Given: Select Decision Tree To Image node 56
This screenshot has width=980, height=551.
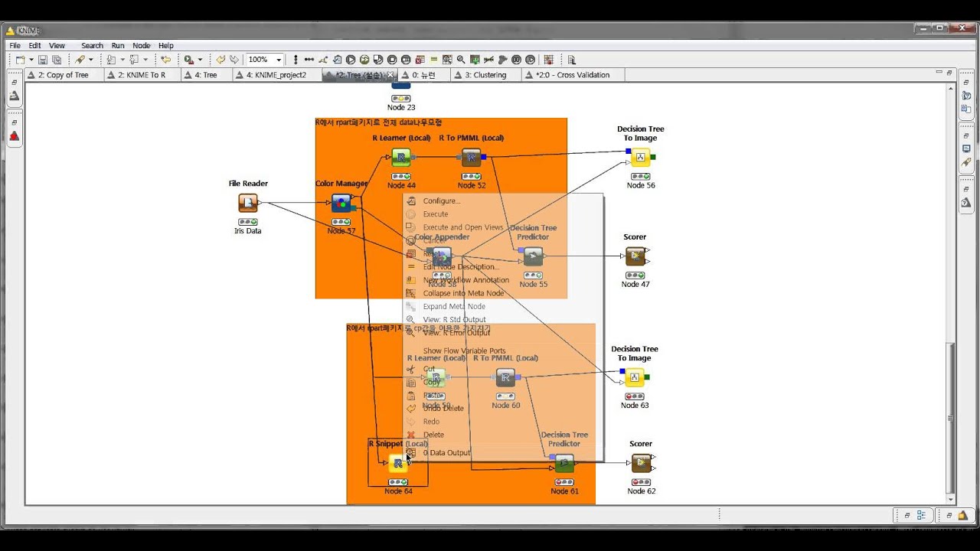Looking at the screenshot, I should click(x=640, y=158).
